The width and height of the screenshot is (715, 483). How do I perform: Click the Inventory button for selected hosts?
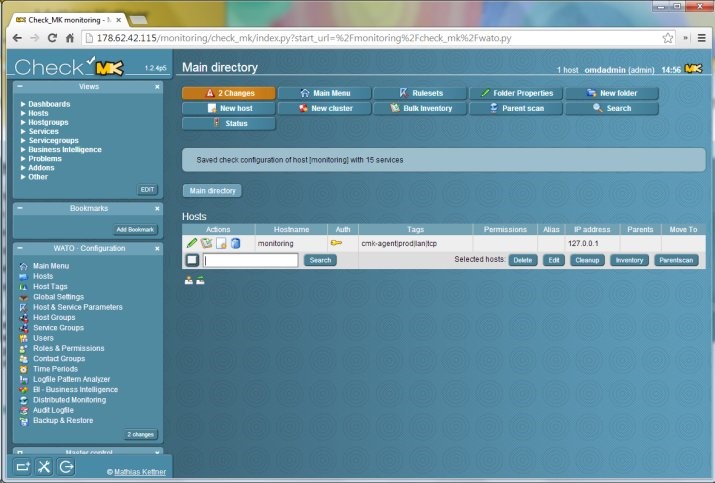pyautogui.click(x=629, y=260)
